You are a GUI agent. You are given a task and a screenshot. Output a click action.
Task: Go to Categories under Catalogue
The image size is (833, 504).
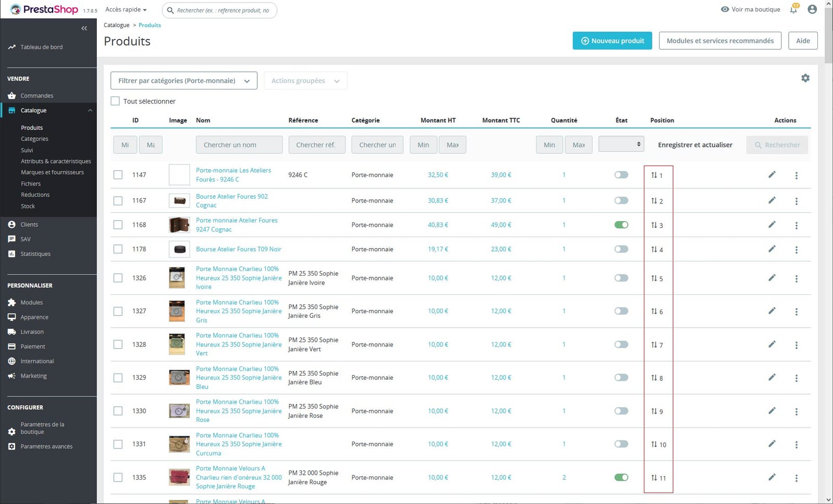pos(34,139)
